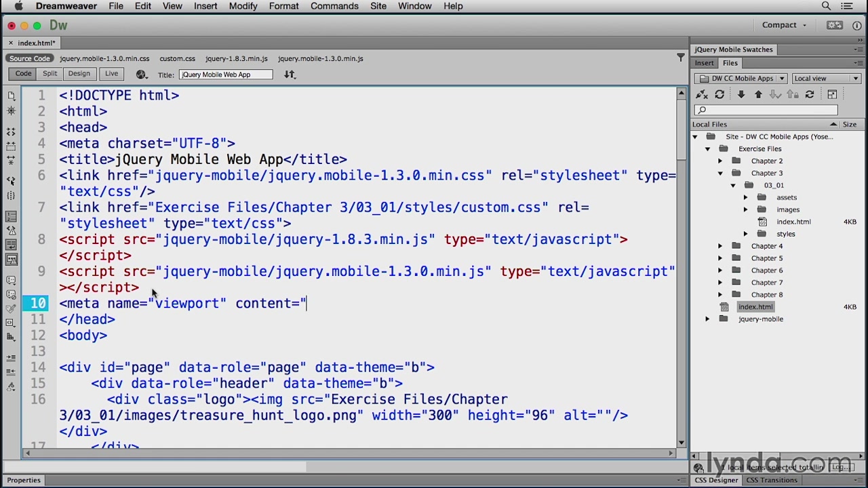
Task: Click the Put files up arrow icon
Action: (758, 95)
